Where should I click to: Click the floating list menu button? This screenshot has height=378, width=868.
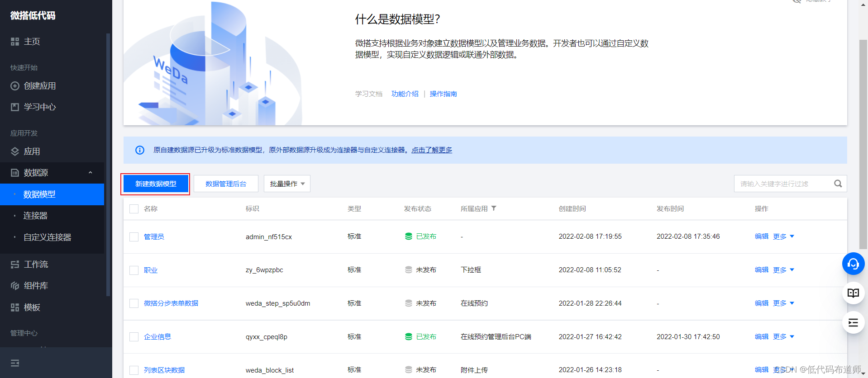click(x=853, y=322)
